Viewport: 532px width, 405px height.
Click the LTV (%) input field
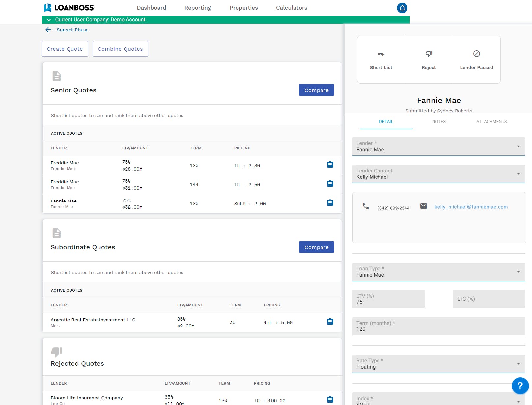388,299
